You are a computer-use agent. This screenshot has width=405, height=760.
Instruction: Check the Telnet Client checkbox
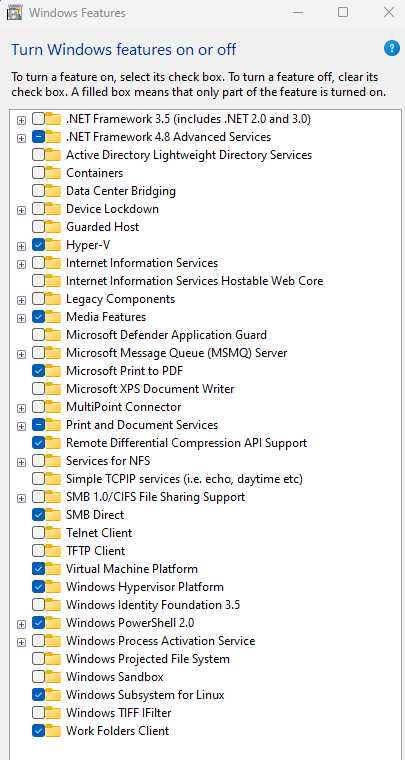tap(38, 533)
